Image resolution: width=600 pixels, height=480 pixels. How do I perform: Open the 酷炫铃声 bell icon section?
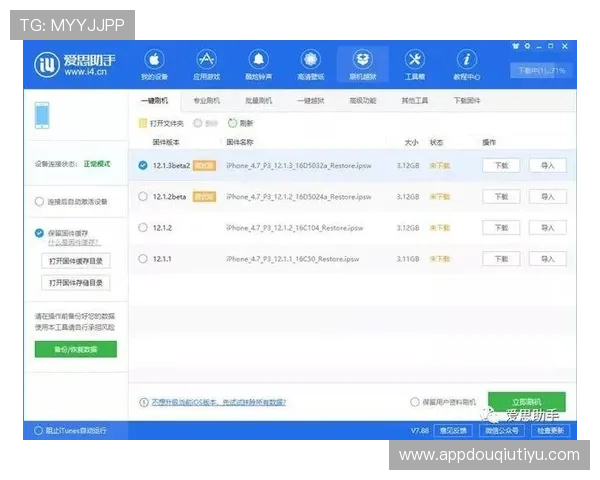pos(259,60)
